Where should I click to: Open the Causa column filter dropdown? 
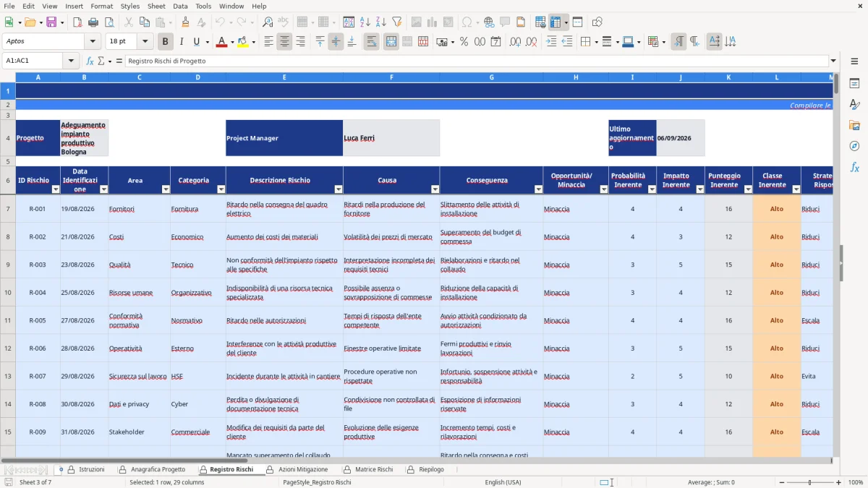coord(435,189)
